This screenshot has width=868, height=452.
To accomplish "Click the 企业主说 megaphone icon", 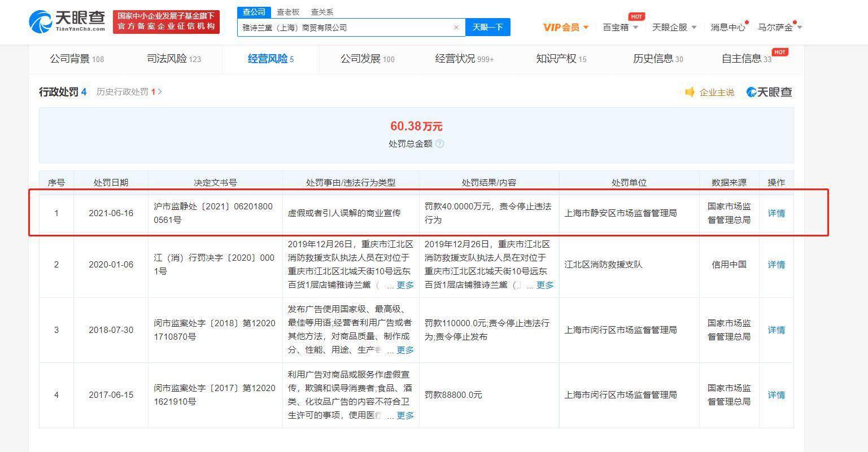I will pyautogui.click(x=690, y=92).
